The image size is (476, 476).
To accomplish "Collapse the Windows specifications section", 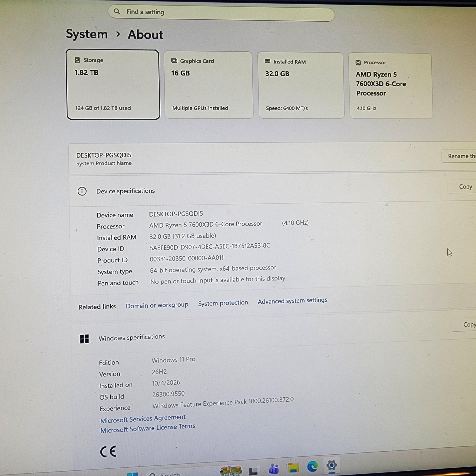I will [x=274, y=333].
